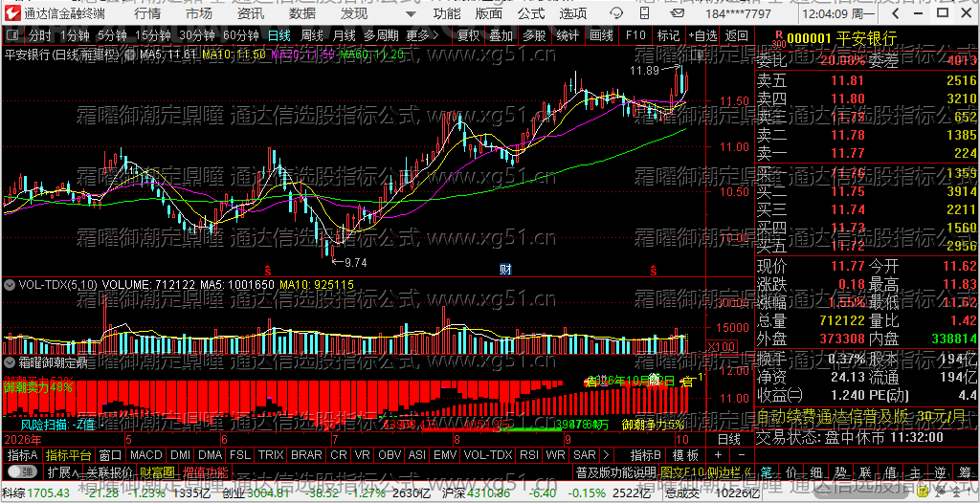Open the 资讯 menu
This screenshot has width=980, height=503.
coord(251,13)
